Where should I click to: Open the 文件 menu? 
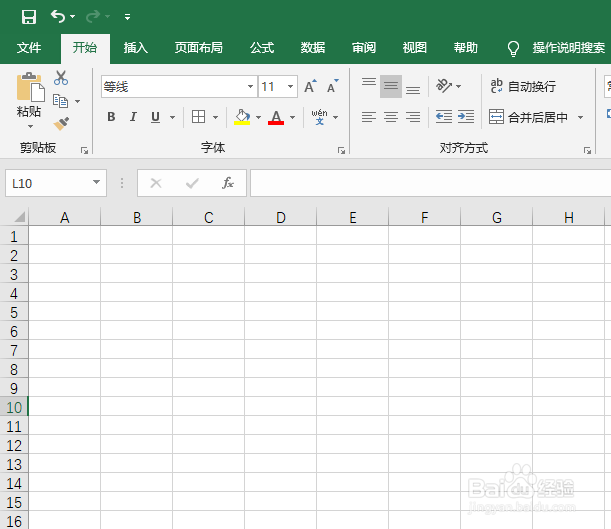tap(29, 48)
